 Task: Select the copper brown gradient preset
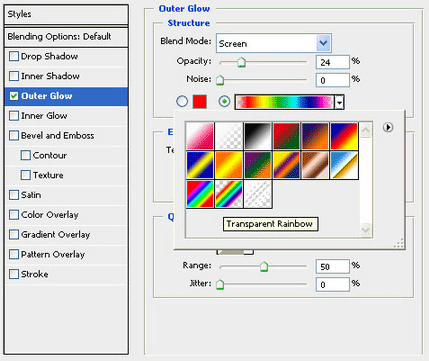[x=315, y=165]
